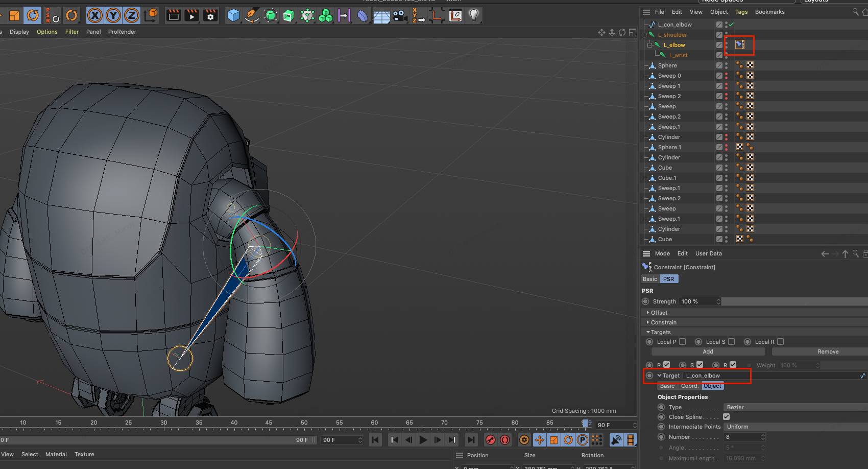Switch to the PSR tab
This screenshot has width=868, height=469.
(x=668, y=279)
